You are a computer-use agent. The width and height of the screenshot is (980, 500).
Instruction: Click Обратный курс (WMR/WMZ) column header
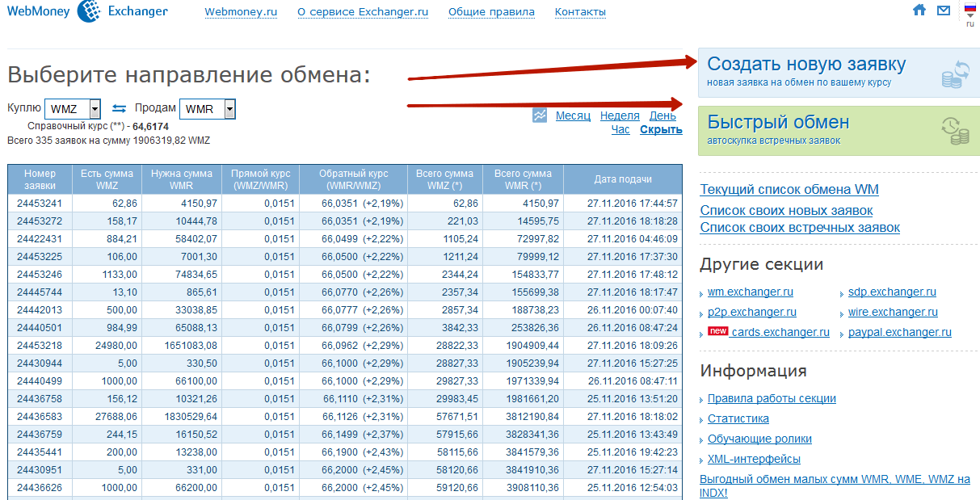pos(353,179)
